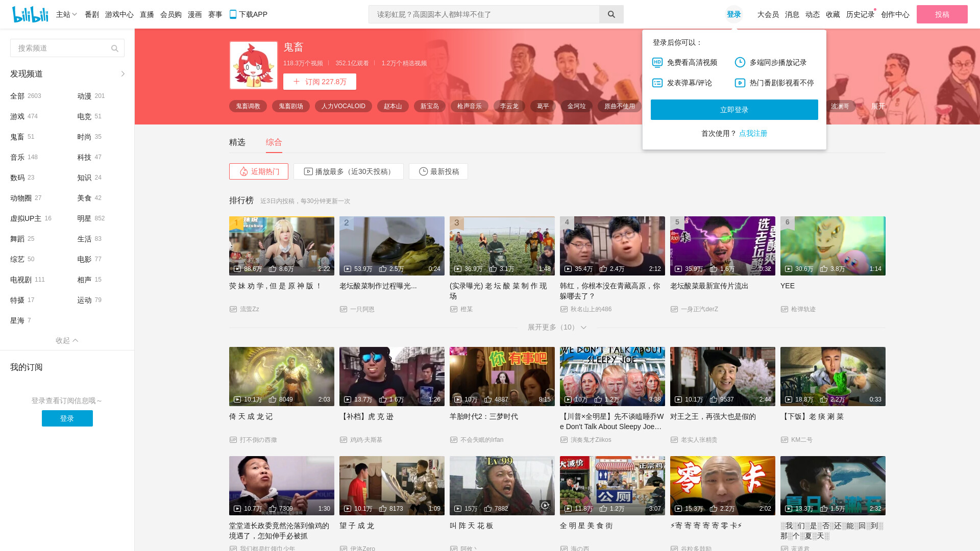This screenshot has width=980, height=551.
Task: Open 直播 in the top navigation
Action: click(147, 14)
